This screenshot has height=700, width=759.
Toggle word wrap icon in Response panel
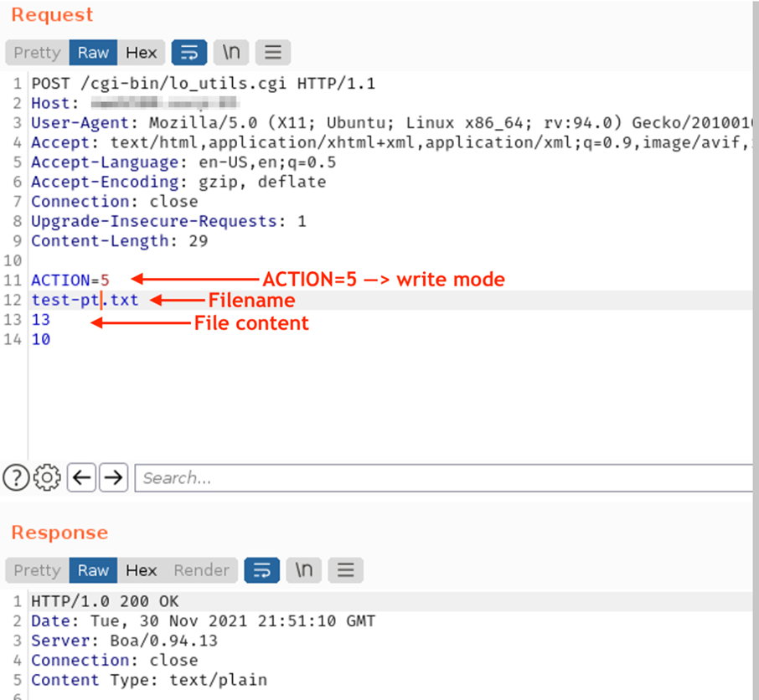click(x=262, y=570)
